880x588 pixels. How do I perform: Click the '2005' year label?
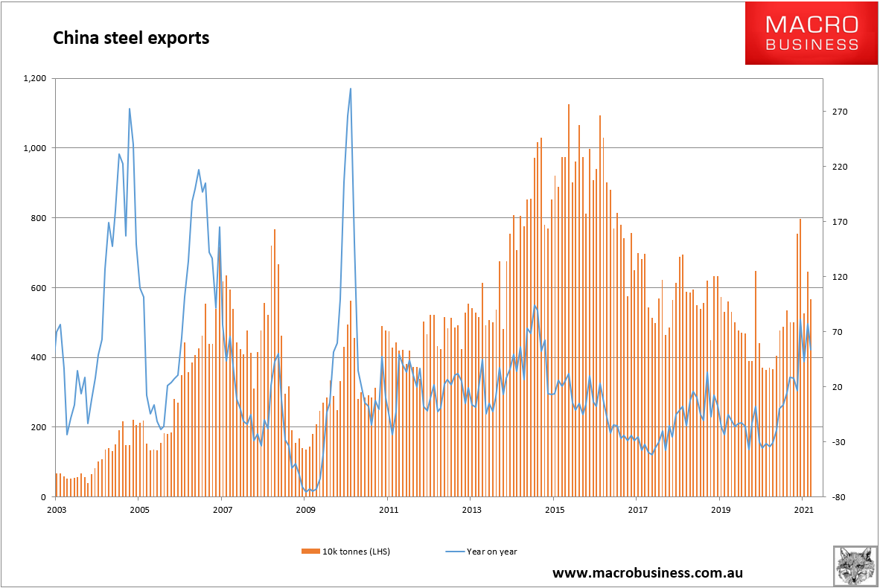(140, 510)
